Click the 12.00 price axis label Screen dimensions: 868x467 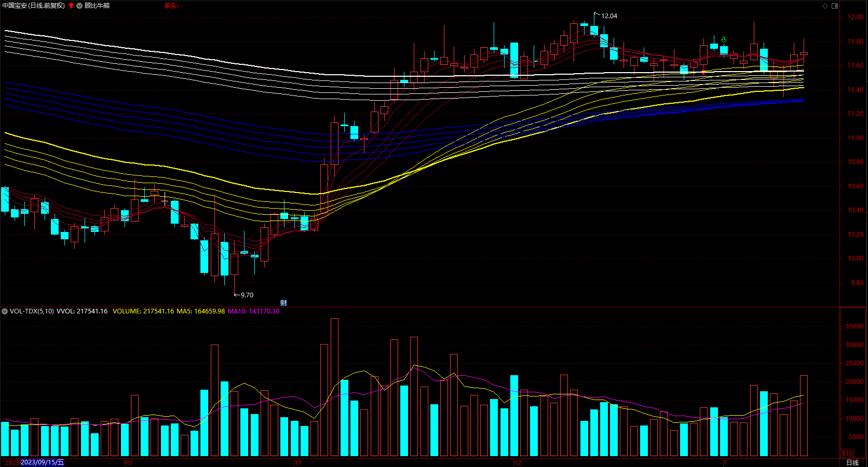click(856, 17)
